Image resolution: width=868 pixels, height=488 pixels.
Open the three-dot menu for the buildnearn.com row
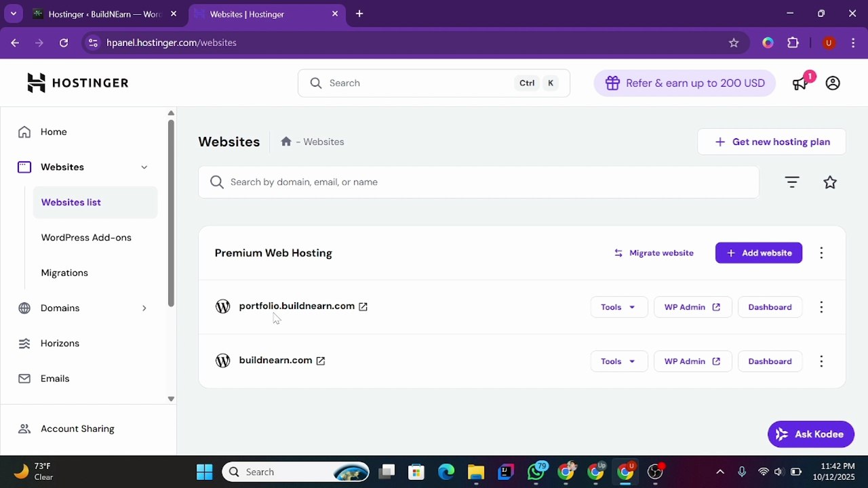(821, 361)
